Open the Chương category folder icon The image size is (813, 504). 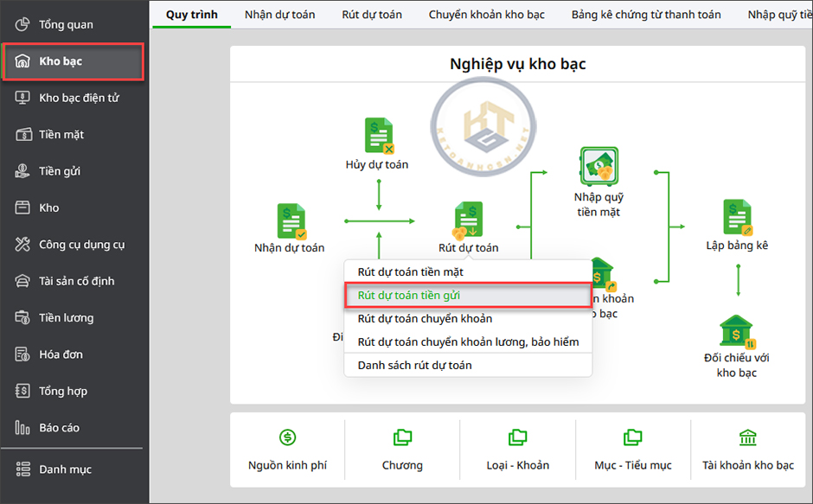pos(402,437)
